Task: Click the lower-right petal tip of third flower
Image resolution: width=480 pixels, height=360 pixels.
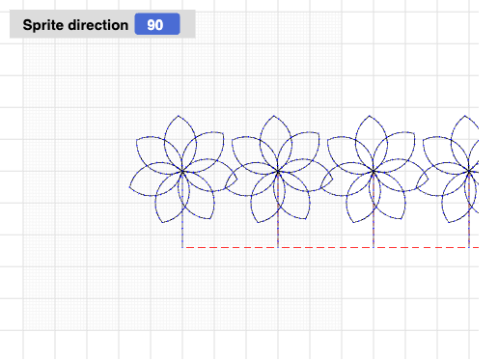Action: (402, 219)
